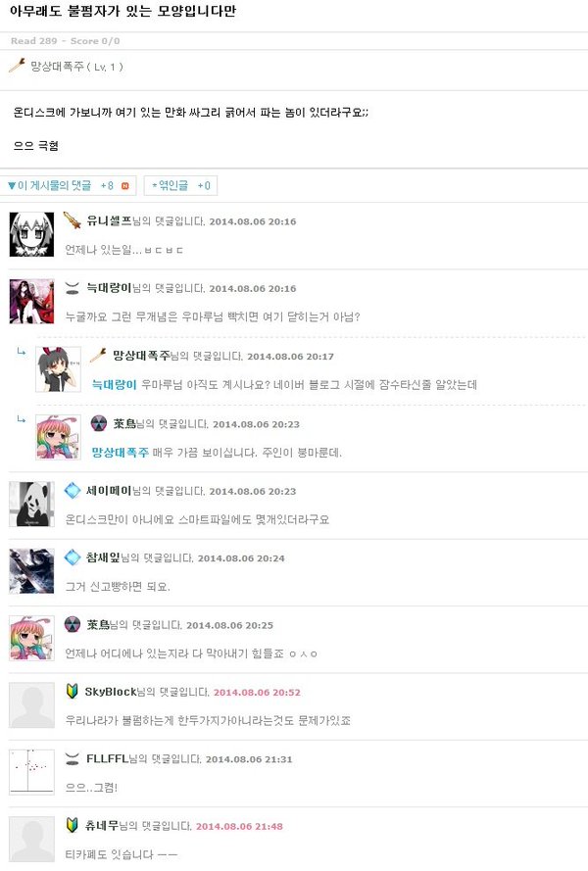588x871 pixels.
Task: Click the beginner leaf badge beside SkyBlock
Action: click(x=72, y=691)
